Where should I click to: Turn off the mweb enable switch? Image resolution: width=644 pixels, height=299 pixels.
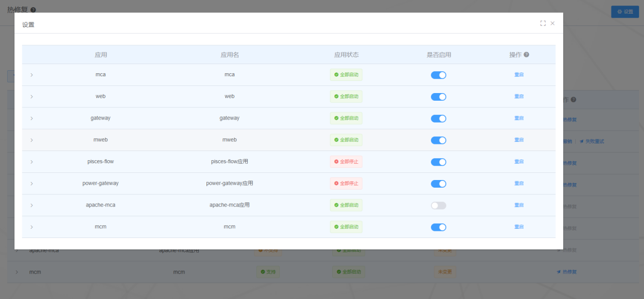pyautogui.click(x=438, y=140)
